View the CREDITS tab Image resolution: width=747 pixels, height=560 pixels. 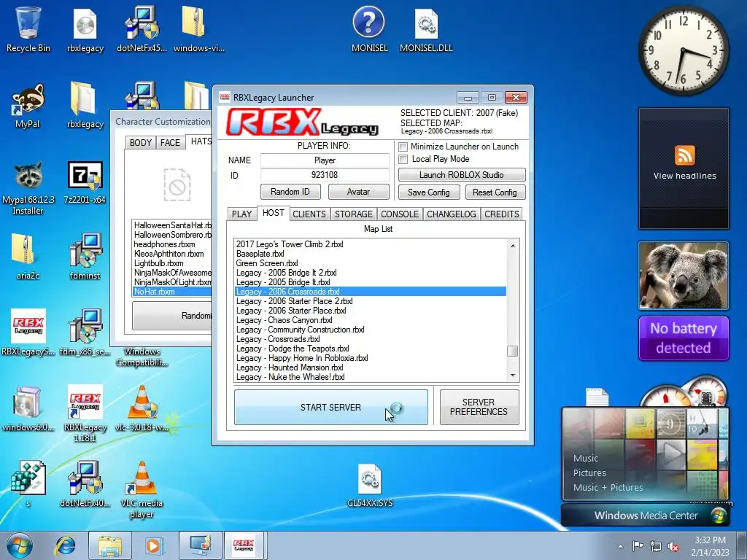[502, 214]
